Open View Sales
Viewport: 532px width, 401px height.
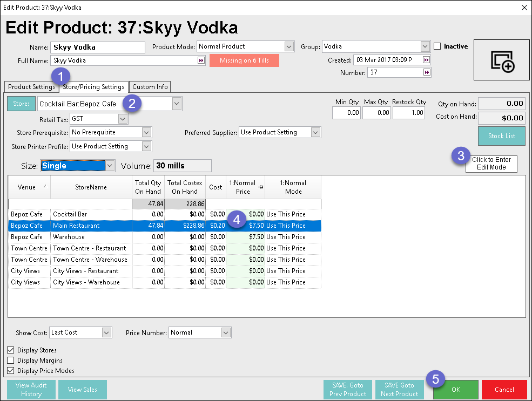pyautogui.click(x=83, y=390)
